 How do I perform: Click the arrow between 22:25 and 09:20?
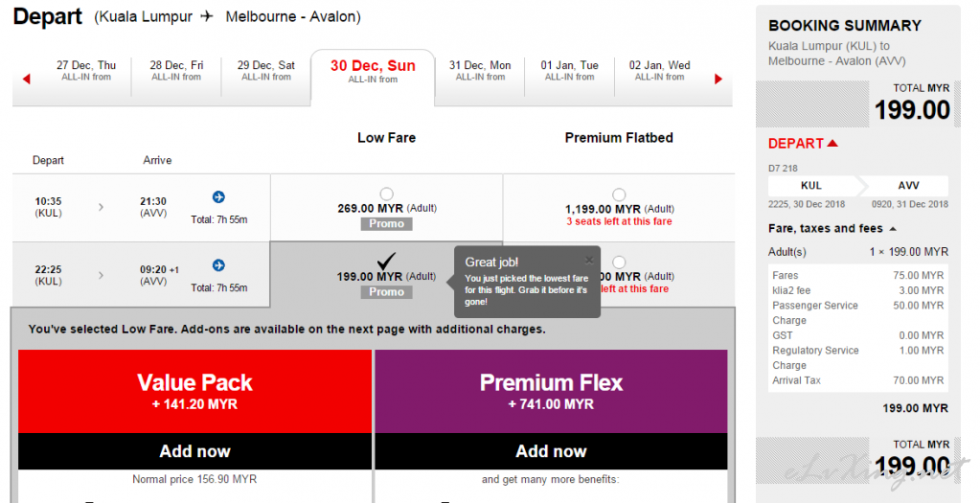coord(101,275)
